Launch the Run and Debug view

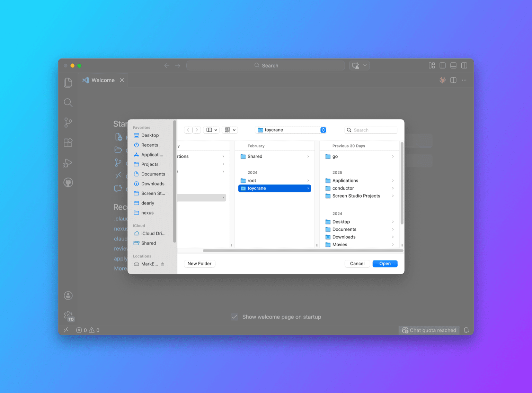[x=68, y=163]
